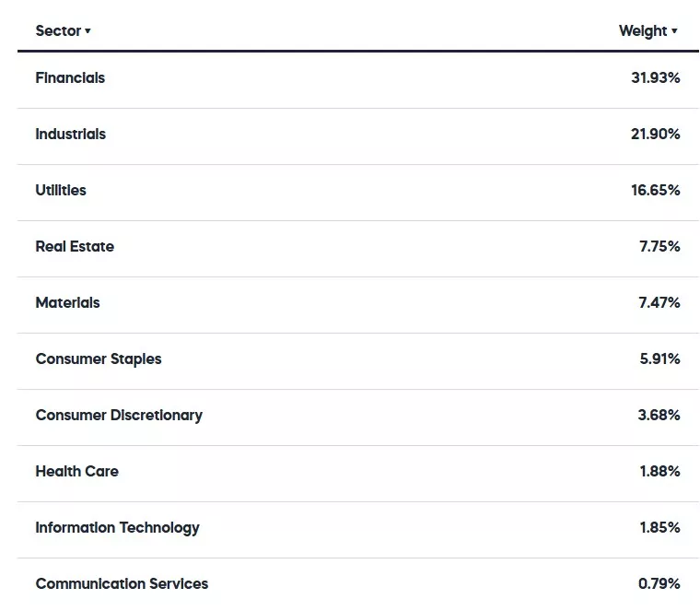Click the 7.75% Real Estate weight
The image size is (700, 611).
point(659,246)
